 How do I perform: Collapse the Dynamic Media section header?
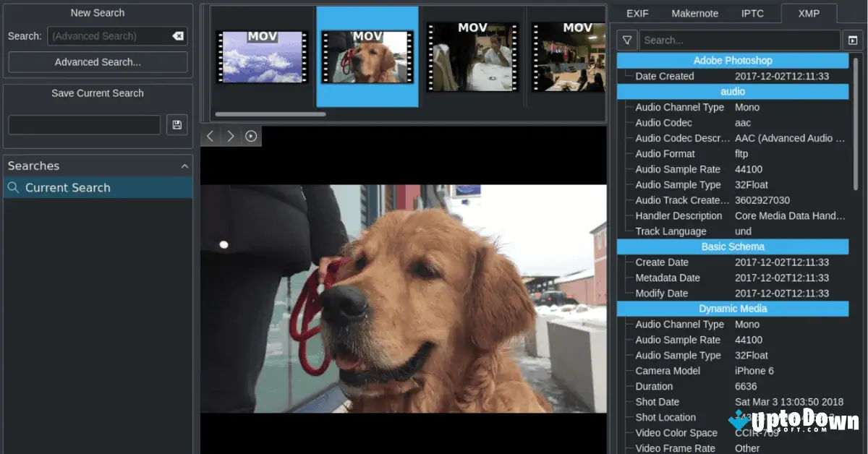733,309
